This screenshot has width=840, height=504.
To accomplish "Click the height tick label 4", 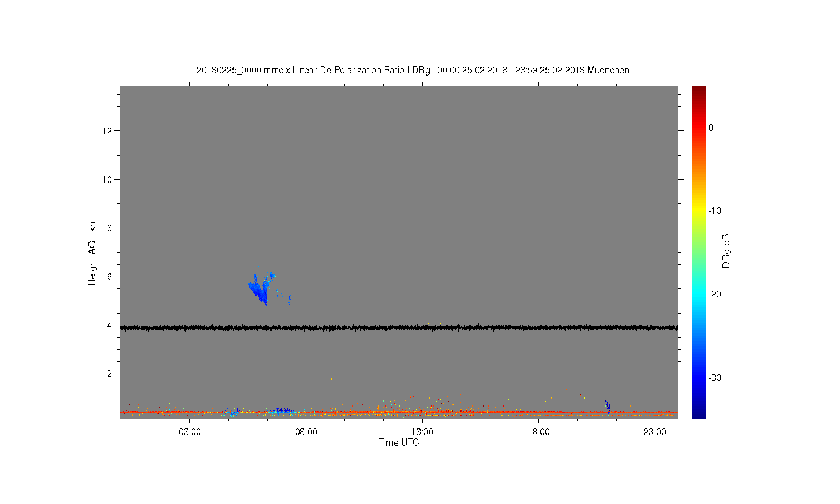I will coord(110,325).
